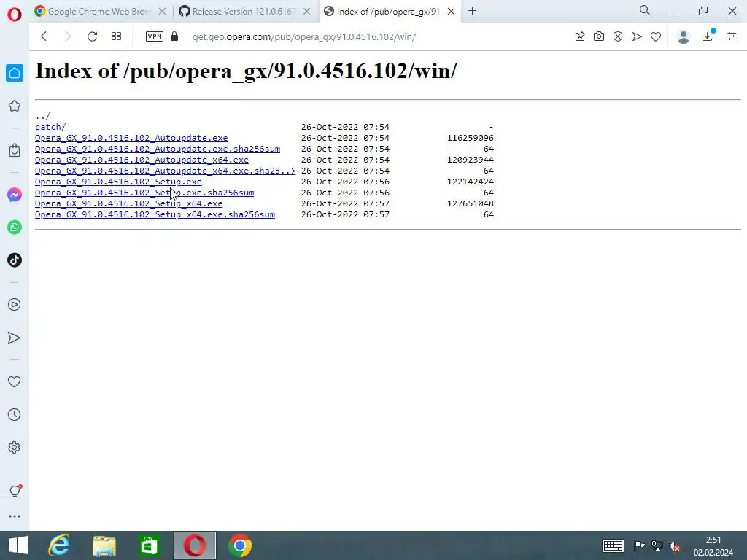Viewport: 747px width, 560px height.
Task: Open the lightbulb tips icon
Action: [15, 491]
